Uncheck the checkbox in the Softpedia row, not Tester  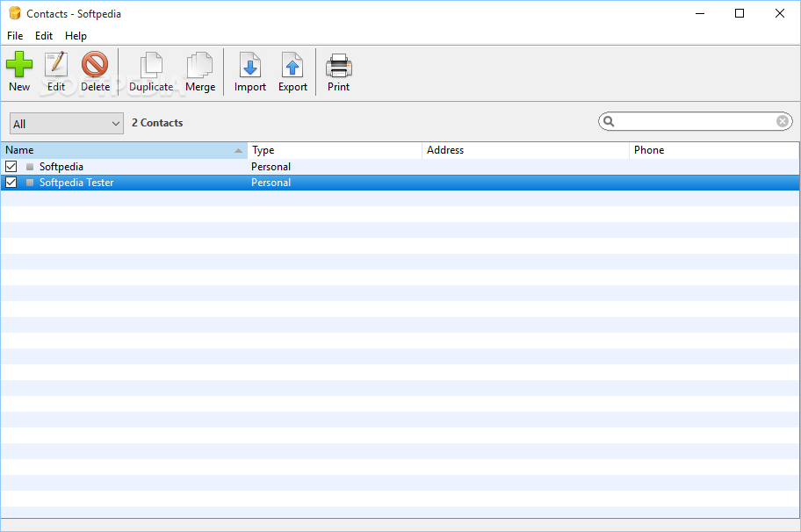(x=11, y=167)
